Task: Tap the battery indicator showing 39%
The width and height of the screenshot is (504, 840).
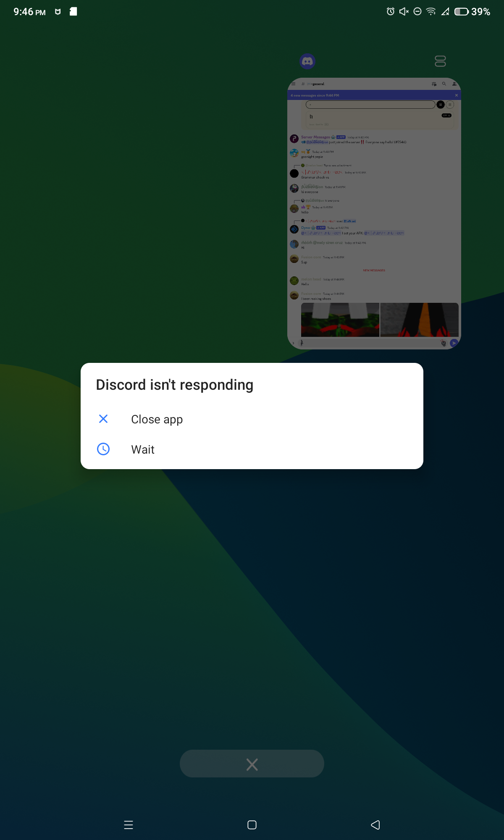Action: 472,11
